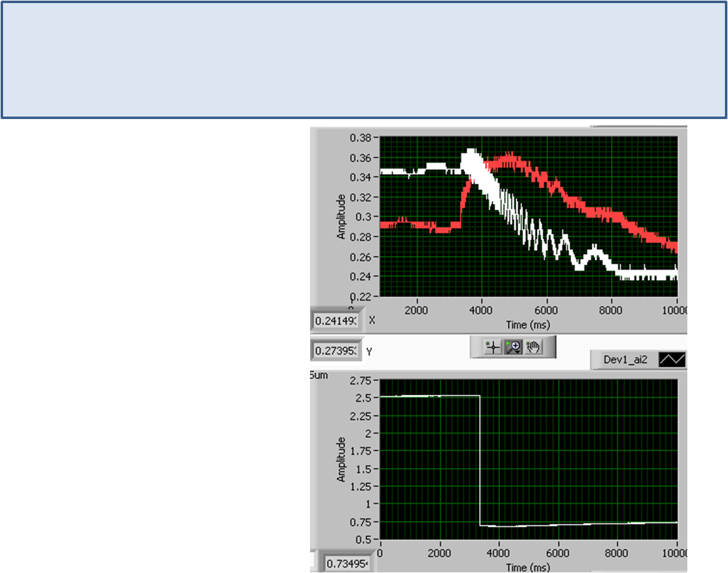Click the 0.22 minimum on upper graph Y-axis
This screenshot has width=728, height=573.
(x=361, y=296)
